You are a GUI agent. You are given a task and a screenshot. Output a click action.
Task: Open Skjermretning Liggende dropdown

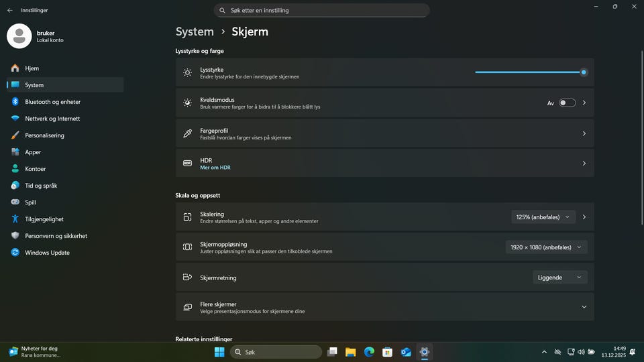click(x=559, y=278)
